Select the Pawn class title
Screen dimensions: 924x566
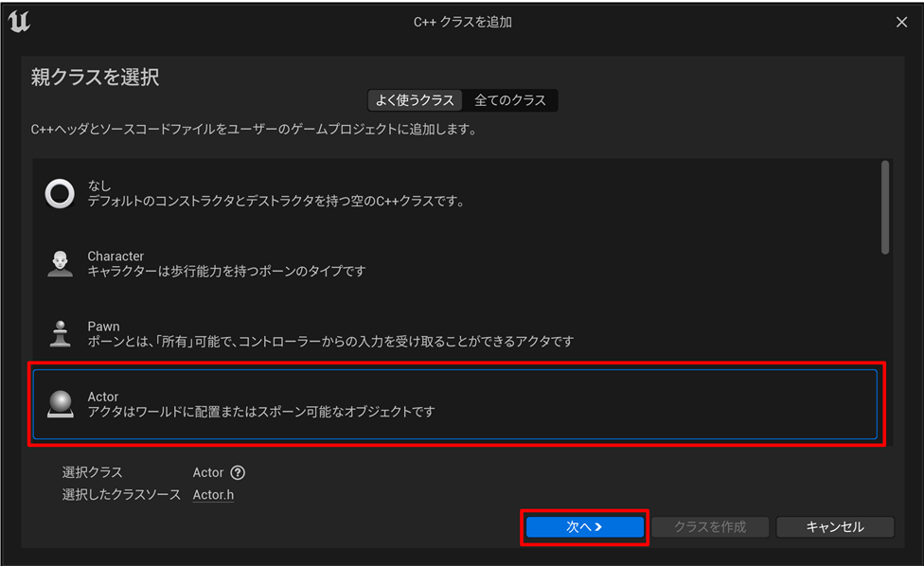[104, 327]
